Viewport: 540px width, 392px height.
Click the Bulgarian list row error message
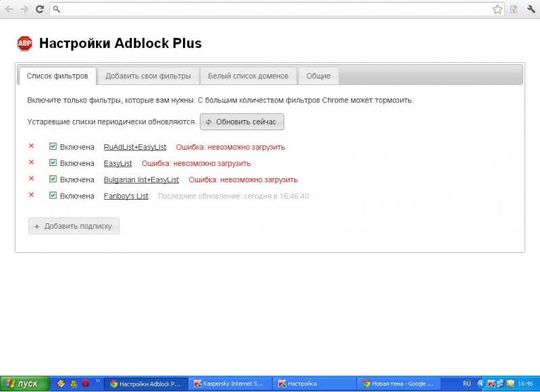[243, 179]
